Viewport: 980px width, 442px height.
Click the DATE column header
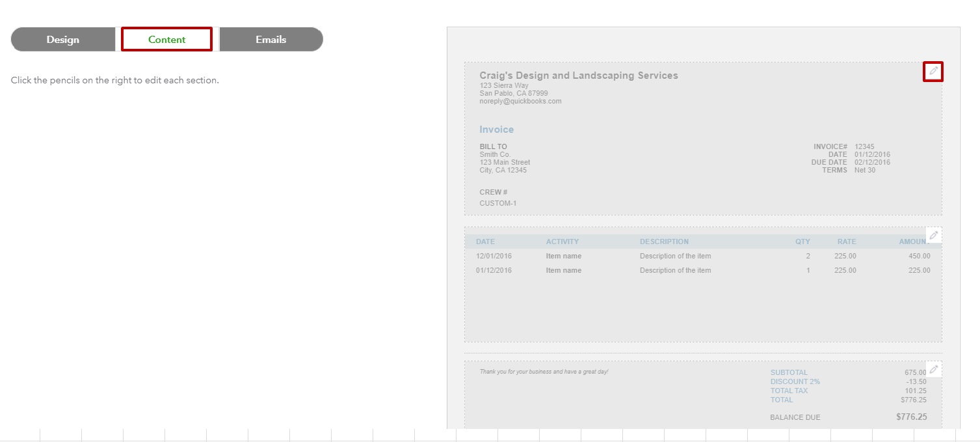coord(485,242)
